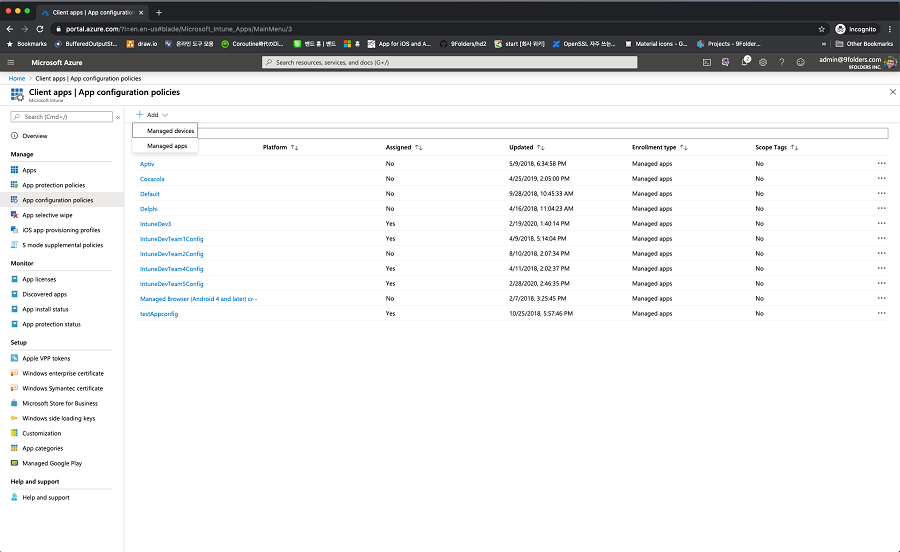Choose Managed apps from Add menu
This screenshot has width=900, height=552.
(x=165, y=146)
